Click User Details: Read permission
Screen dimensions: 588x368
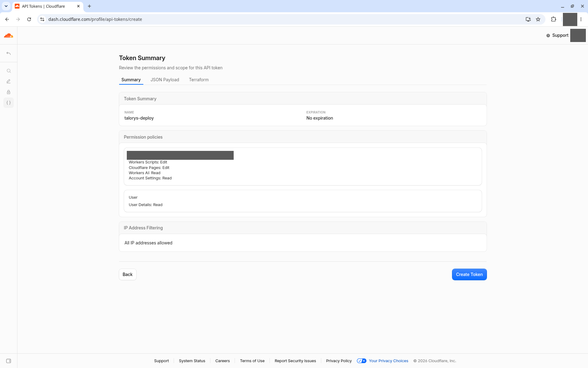coord(146,205)
